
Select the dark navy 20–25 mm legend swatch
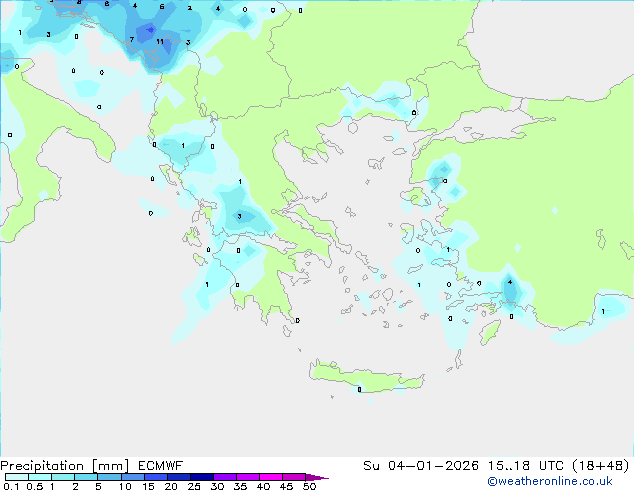[x=178, y=477]
